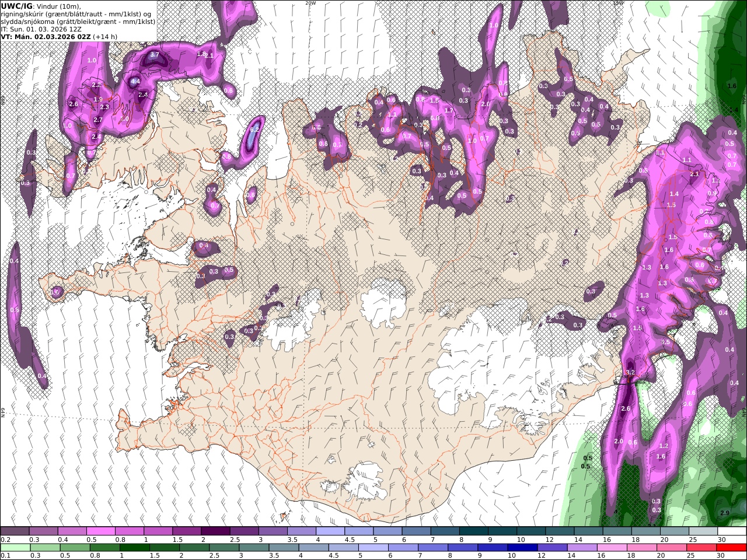Click the 'slydda/snjókoma' legend description line
The height and width of the screenshot is (560, 747).
coord(78,21)
